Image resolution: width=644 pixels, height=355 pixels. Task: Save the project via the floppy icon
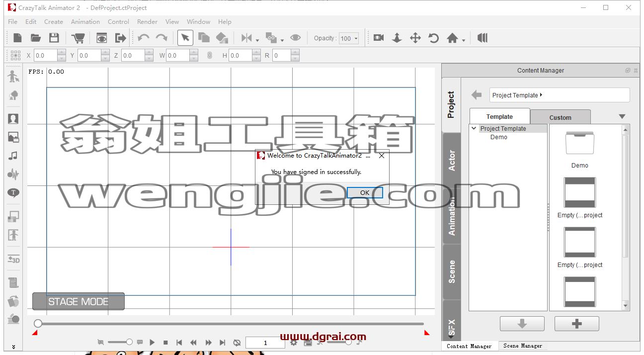point(54,38)
